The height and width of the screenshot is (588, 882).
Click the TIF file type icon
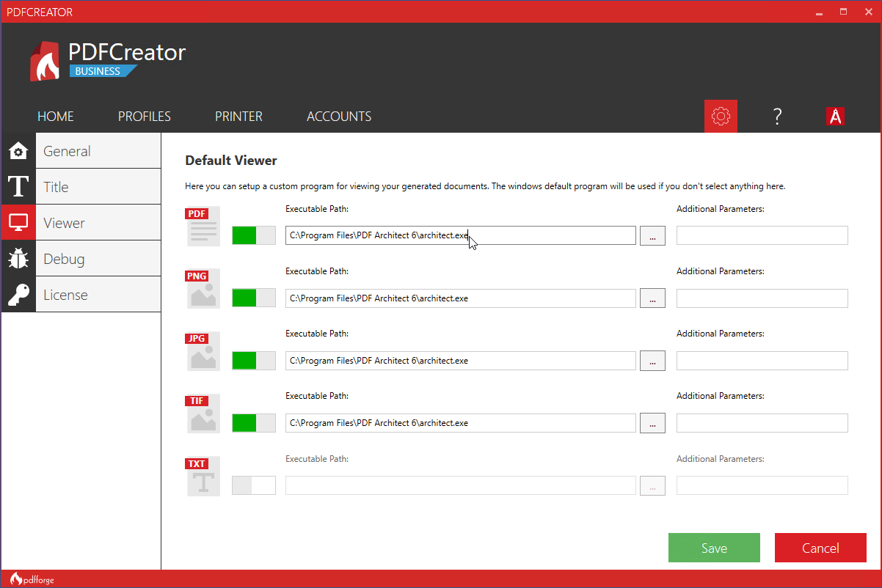[203, 413]
